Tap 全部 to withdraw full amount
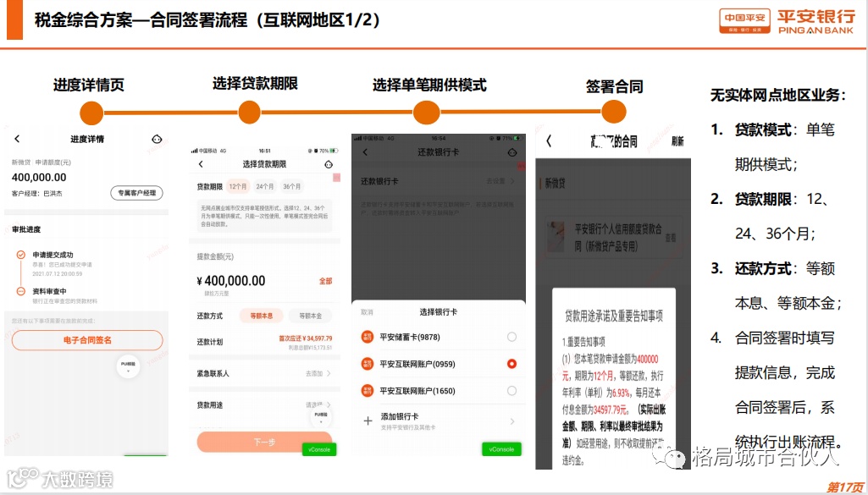The height and width of the screenshot is (495, 868). [325, 281]
